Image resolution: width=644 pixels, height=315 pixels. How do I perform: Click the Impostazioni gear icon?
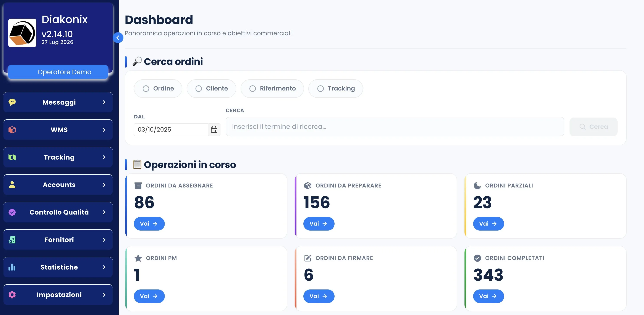click(12, 294)
